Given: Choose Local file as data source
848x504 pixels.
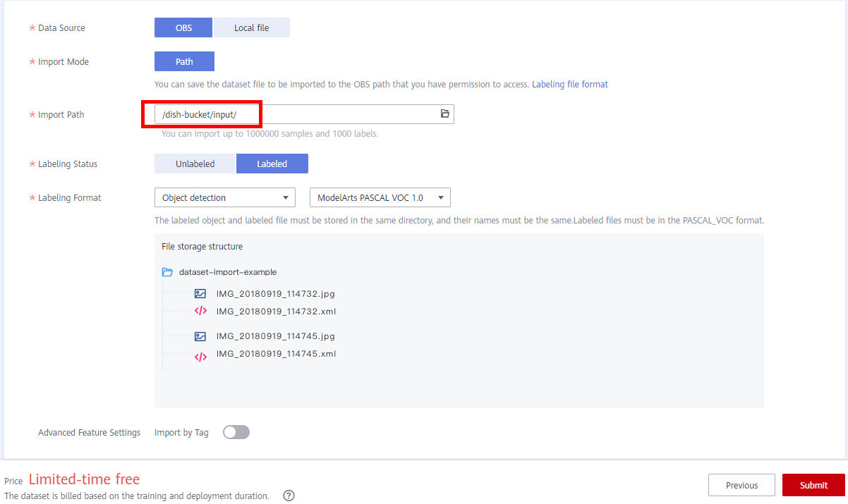Looking at the screenshot, I should (x=251, y=28).
